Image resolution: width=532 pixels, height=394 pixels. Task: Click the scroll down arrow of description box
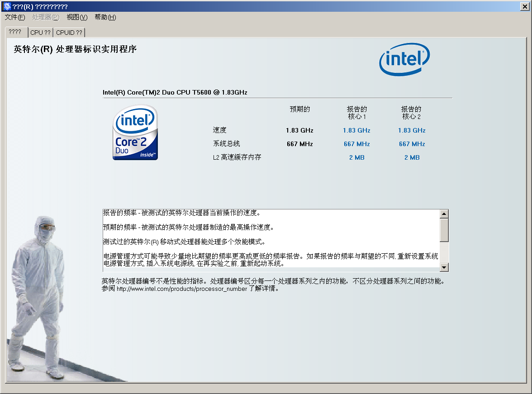(444, 267)
